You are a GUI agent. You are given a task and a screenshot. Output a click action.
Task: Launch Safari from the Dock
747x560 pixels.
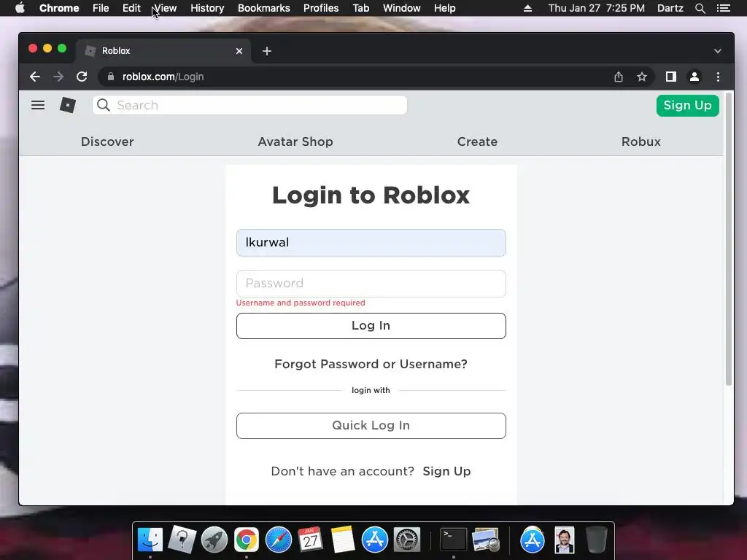[278, 540]
